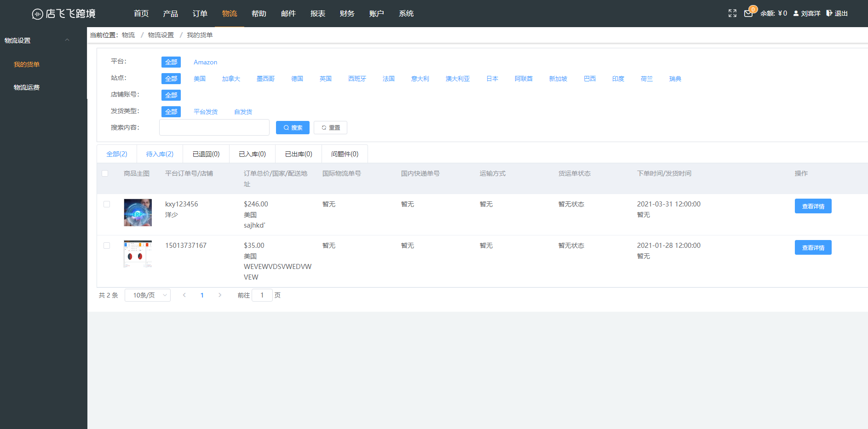
Task: Go to previous page arrow
Action: [x=184, y=295]
